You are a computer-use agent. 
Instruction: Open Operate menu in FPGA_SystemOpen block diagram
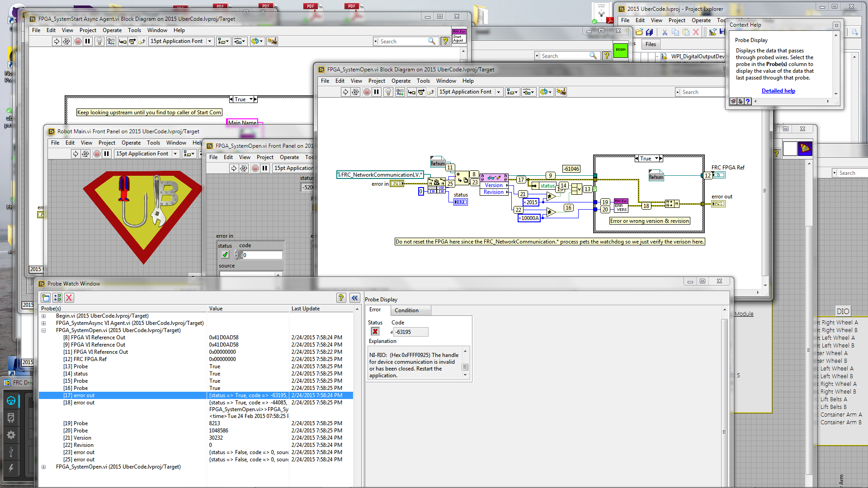point(401,81)
